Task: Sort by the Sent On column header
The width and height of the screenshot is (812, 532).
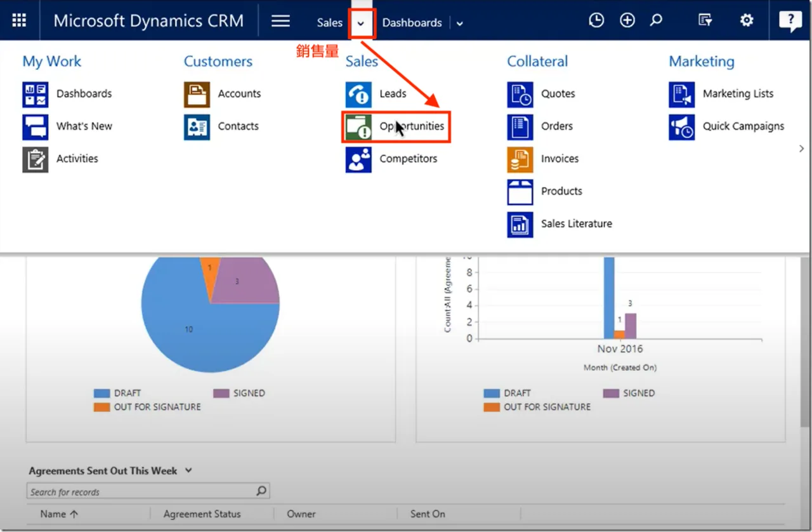Action: [x=428, y=514]
